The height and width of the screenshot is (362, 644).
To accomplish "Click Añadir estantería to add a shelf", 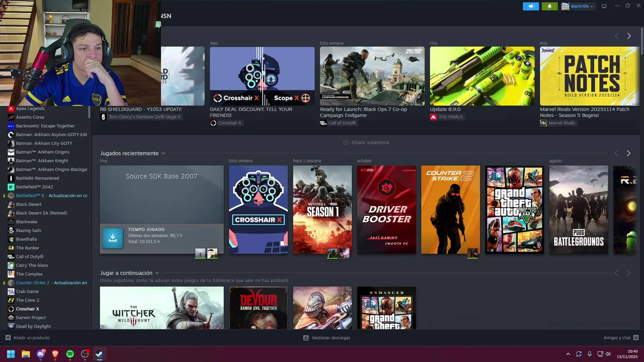I will pos(366,142).
